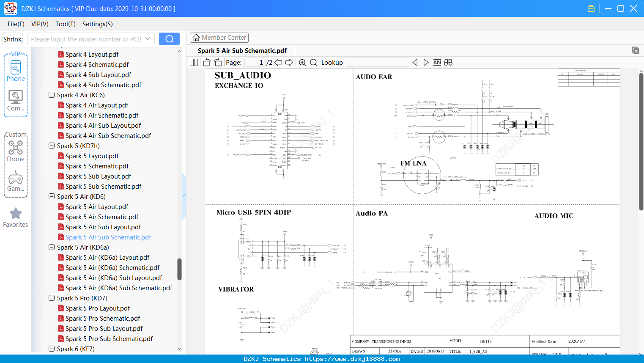The image size is (644, 363).
Task: Open Spark 5 Air Schematic.pdf
Action: [x=102, y=217]
